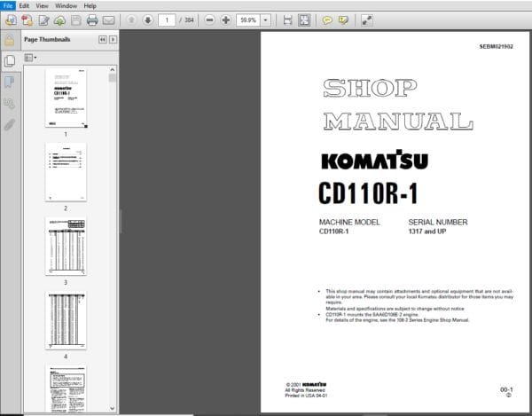The image size is (532, 416).
Task: Enter read mode with expand icon
Action: pyautogui.click(x=367, y=20)
